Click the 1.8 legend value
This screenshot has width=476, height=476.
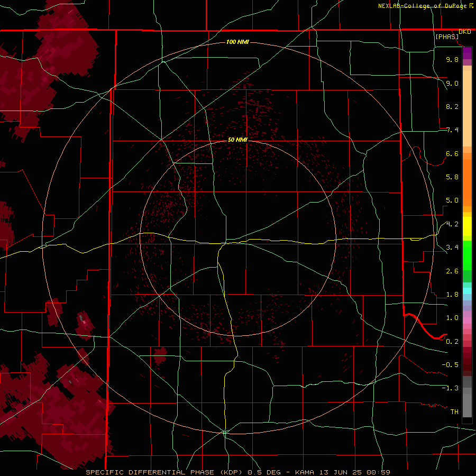(x=452, y=295)
